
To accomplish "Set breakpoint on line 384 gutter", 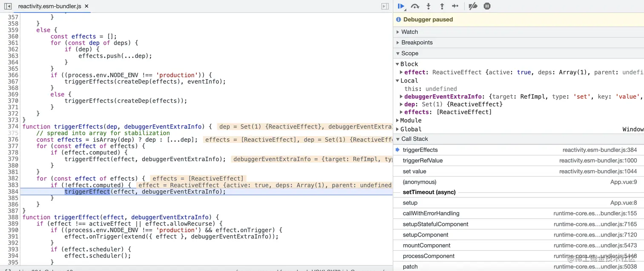I will pos(13,191).
